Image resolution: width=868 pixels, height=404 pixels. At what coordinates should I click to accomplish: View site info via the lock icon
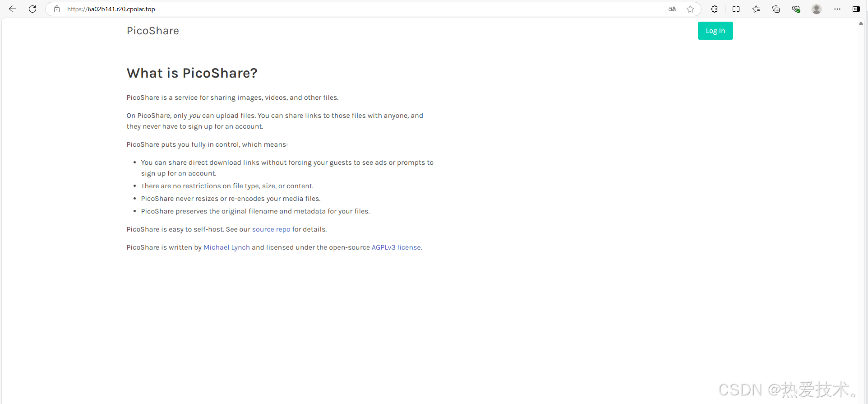(x=57, y=9)
